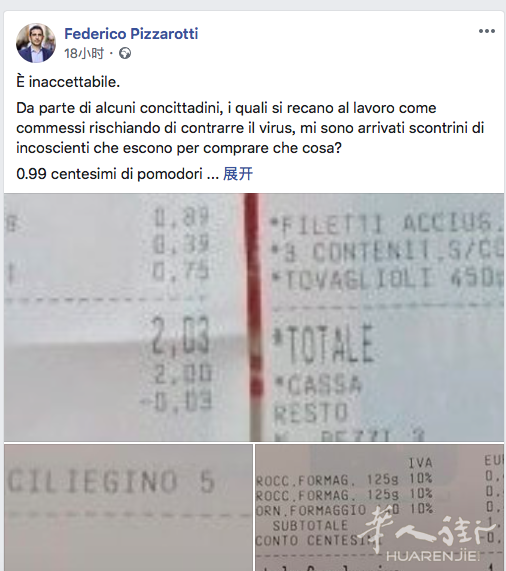506x571 pixels.
Task: Click the SUBTOTALE line in the bottom photo
Action: 310,525
